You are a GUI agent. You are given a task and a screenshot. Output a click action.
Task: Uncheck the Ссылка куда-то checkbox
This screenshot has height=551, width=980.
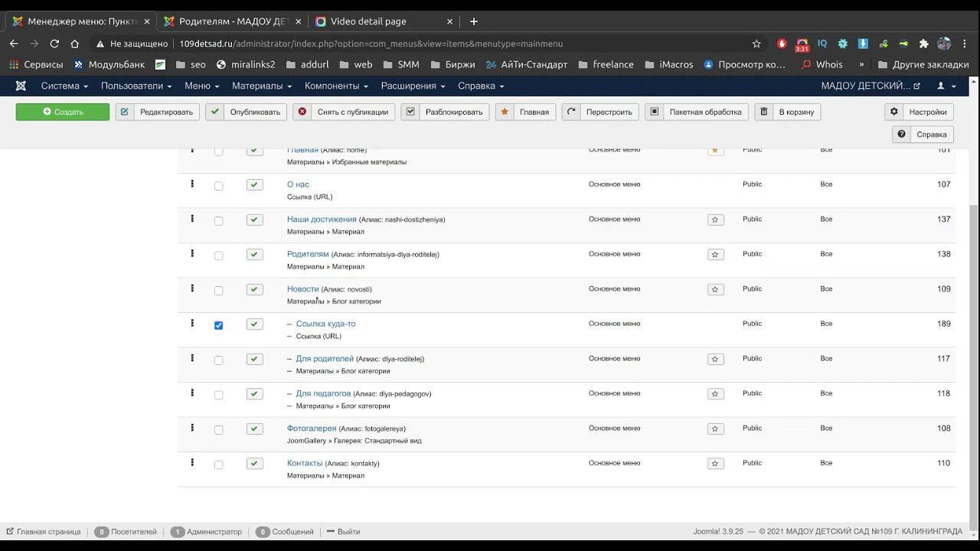(x=218, y=325)
